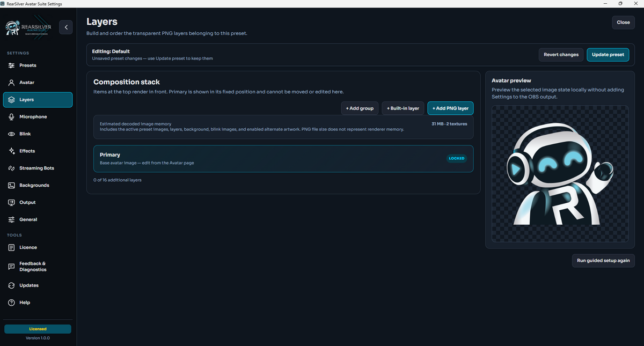Image resolution: width=644 pixels, height=346 pixels.
Task: Collapse sidebar with chevron button
Action: 66,27
